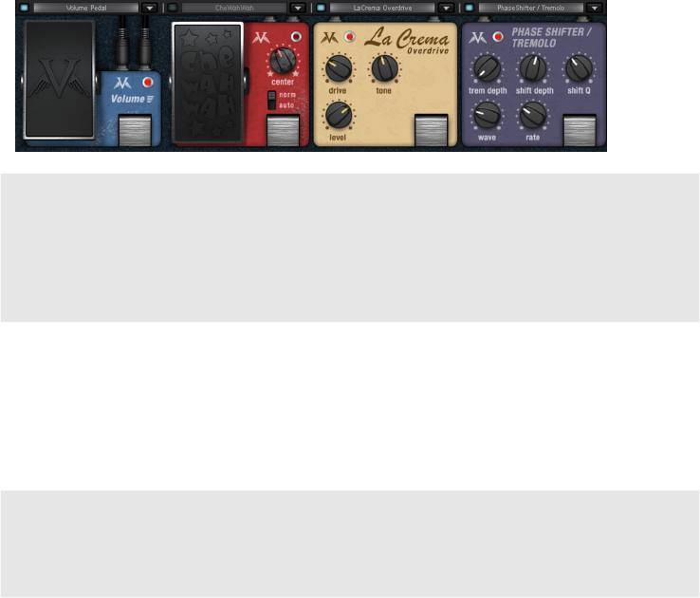Toggle the Volume Pedal power button
Viewport: 700px width, 598px height.
[x=24, y=8]
